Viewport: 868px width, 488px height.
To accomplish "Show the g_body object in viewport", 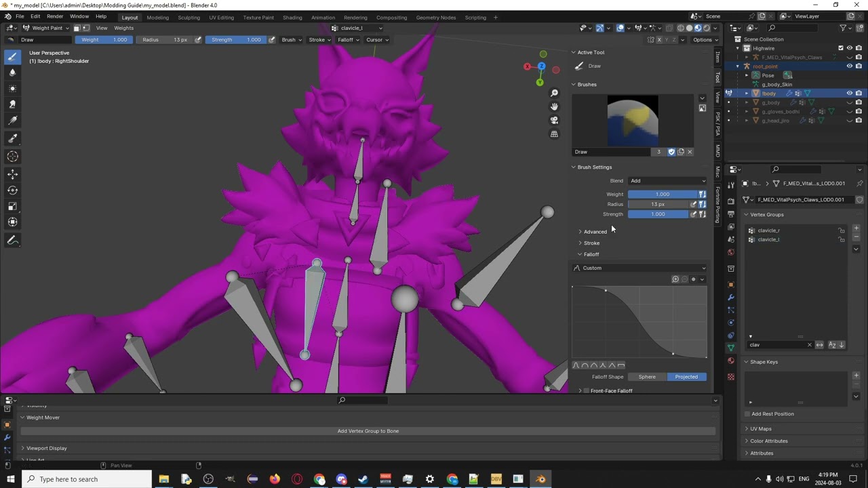I will pyautogui.click(x=849, y=102).
